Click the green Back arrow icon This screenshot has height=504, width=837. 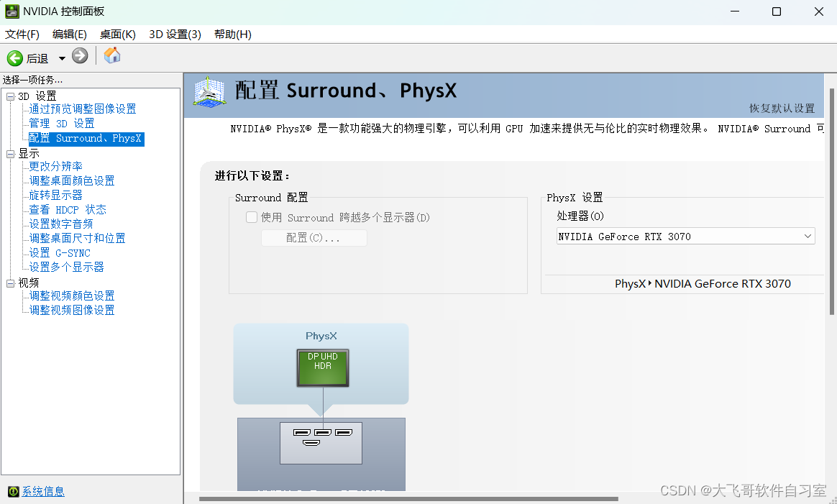[14, 58]
